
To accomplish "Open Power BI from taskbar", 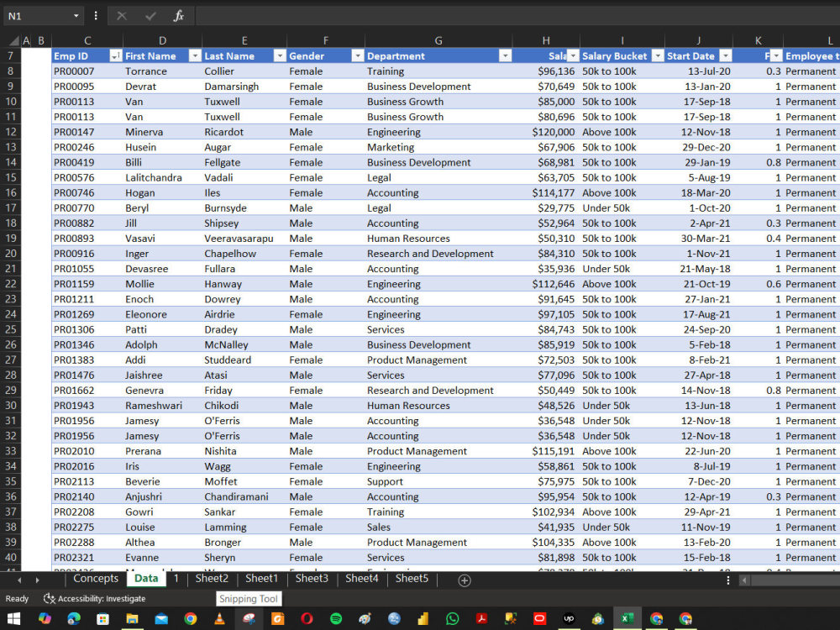I will click(423, 619).
